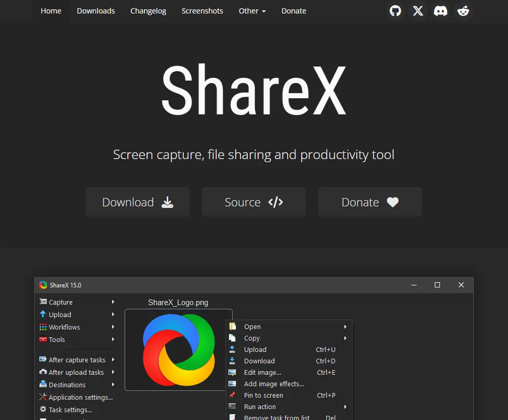Click the large ShareX heading
The width and height of the screenshot is (508, 420).
[x=254, y=90]
